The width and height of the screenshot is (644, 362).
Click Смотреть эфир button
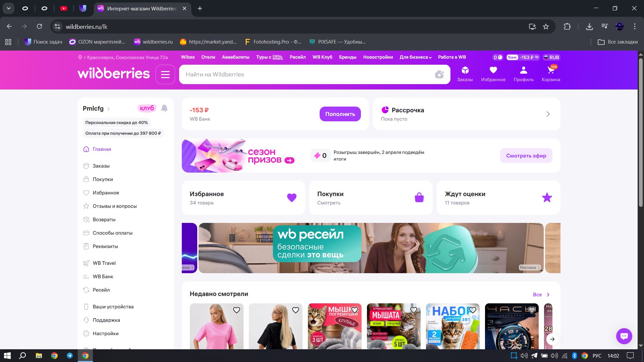click(526, 156)
